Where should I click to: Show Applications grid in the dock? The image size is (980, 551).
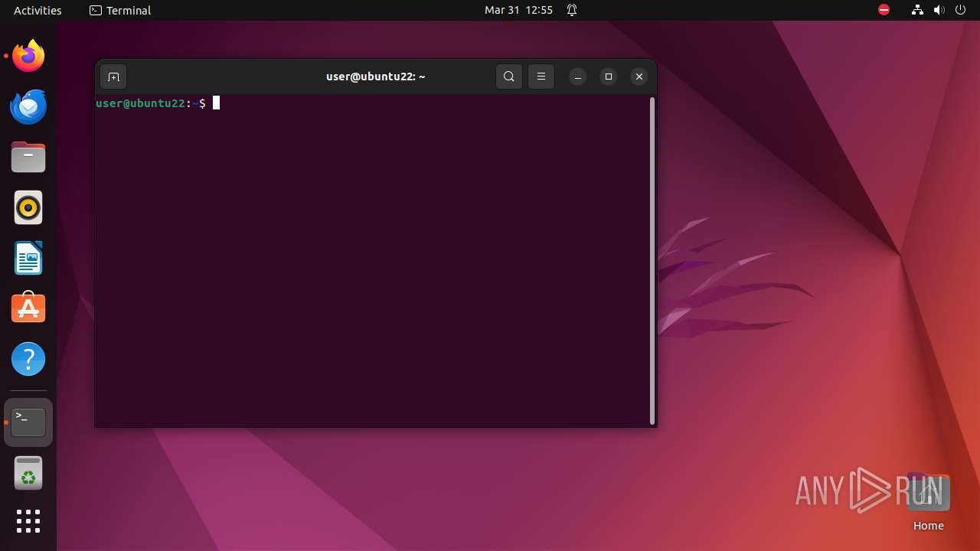tap(28, 521)
